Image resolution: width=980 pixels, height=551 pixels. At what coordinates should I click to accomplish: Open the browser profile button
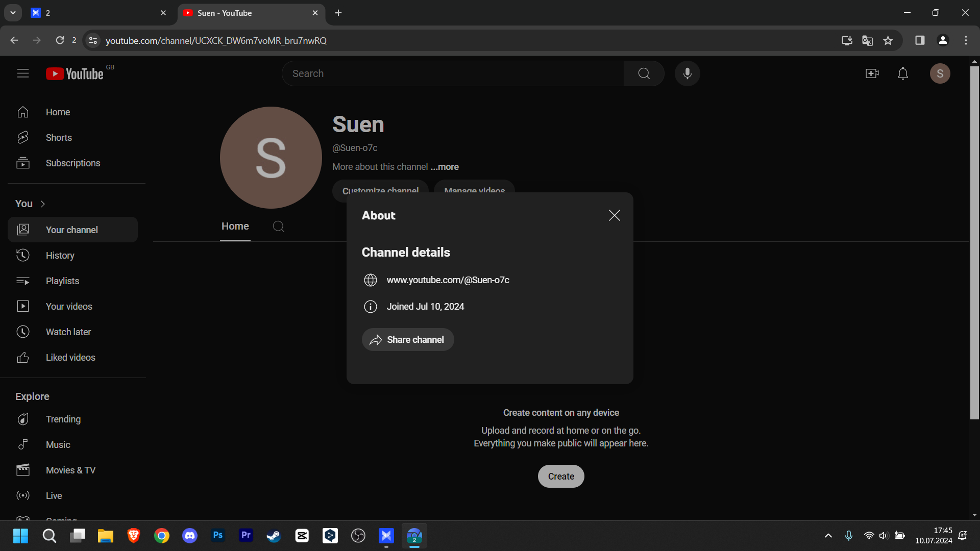point(943,40)
